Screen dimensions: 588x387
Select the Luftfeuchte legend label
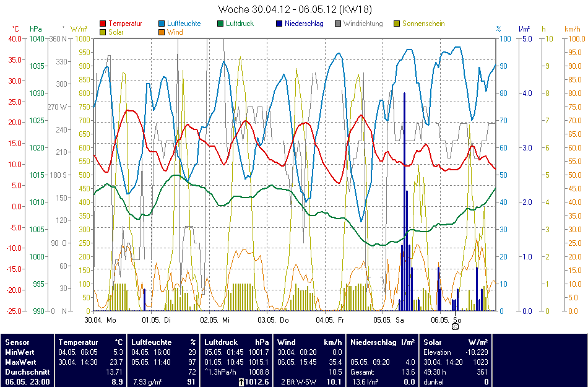(x=184, y=24)
